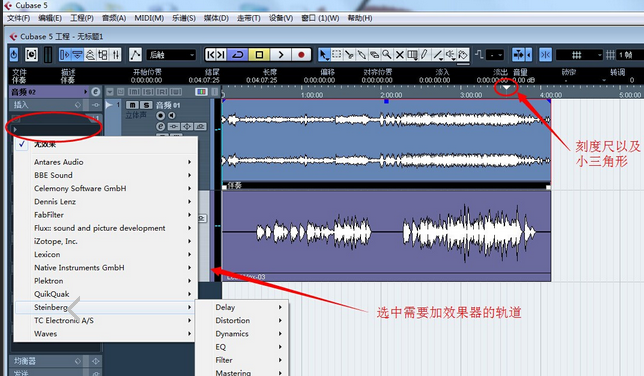This screenshot has height=376, width=644.
Task: Select the Erase tool
Action: point(374,55)
